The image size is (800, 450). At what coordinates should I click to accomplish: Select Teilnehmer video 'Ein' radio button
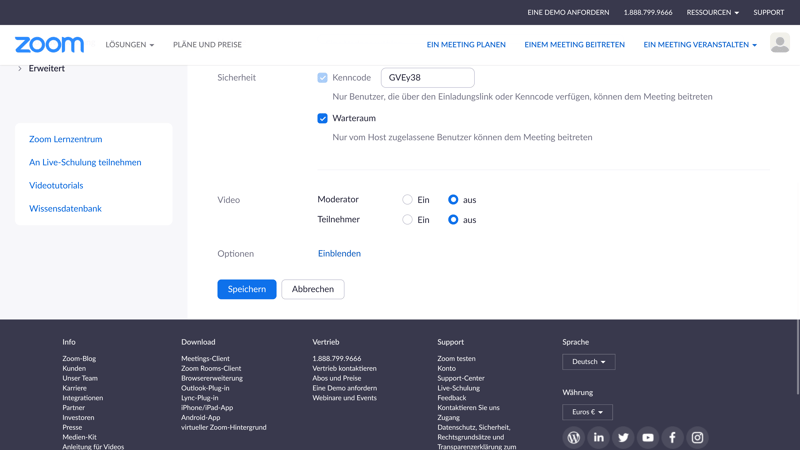click(407, 220)
